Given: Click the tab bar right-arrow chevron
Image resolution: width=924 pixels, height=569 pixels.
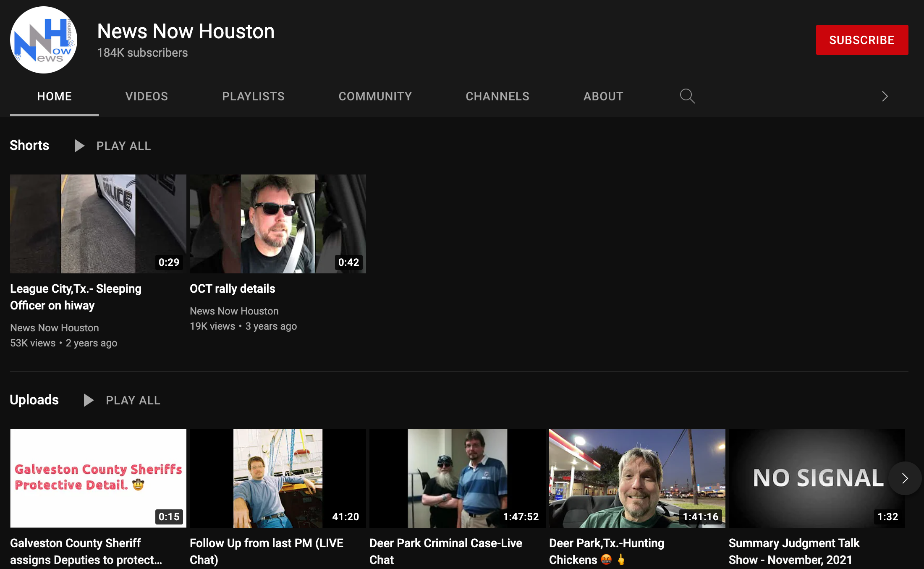Looking at the screenshot, I should [885, 96].
